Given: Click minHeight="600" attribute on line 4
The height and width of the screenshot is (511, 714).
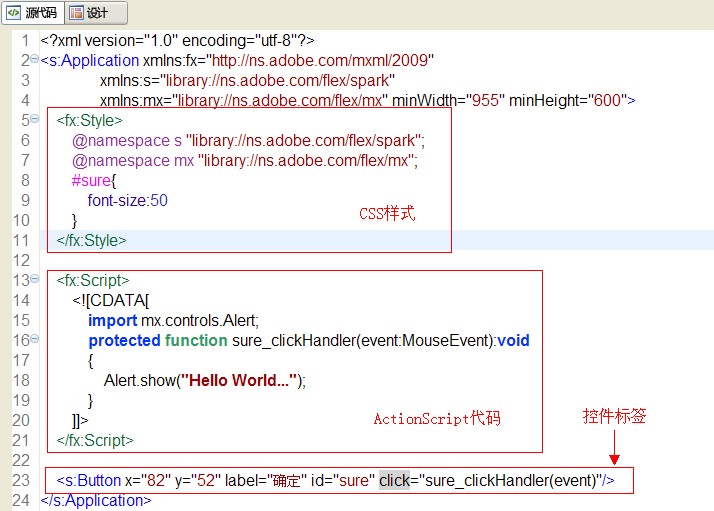Looking at the screenshot, I should [x=568, y=100].
